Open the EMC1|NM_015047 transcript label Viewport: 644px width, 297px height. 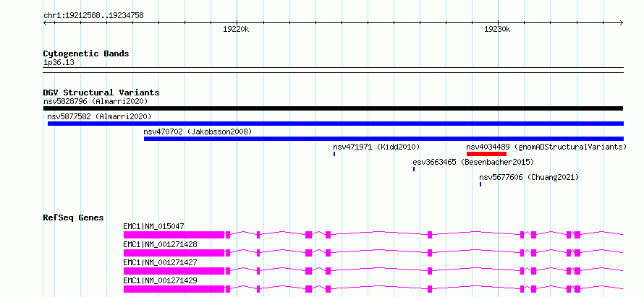click(153, 226)
